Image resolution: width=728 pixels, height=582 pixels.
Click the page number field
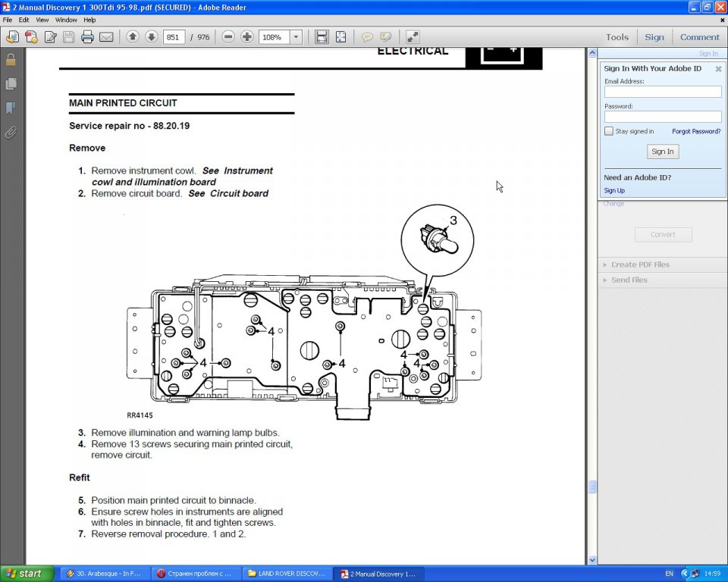tap(174, 37)
